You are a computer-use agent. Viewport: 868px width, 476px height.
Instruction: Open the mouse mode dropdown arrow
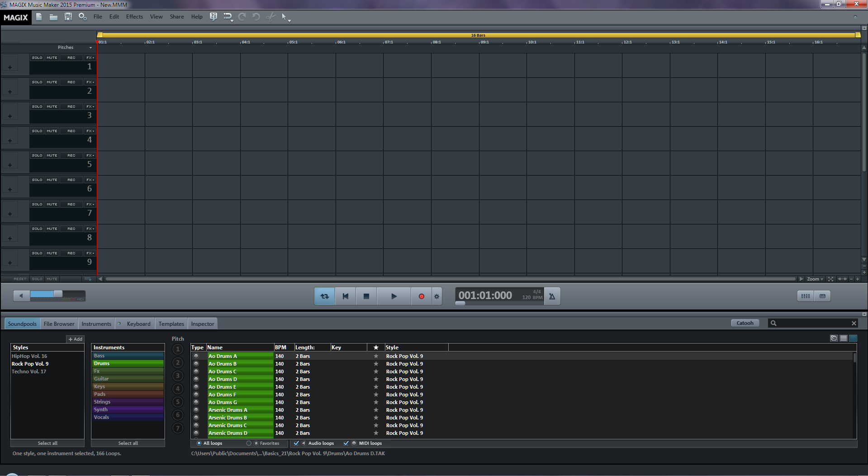pos(289,20)
